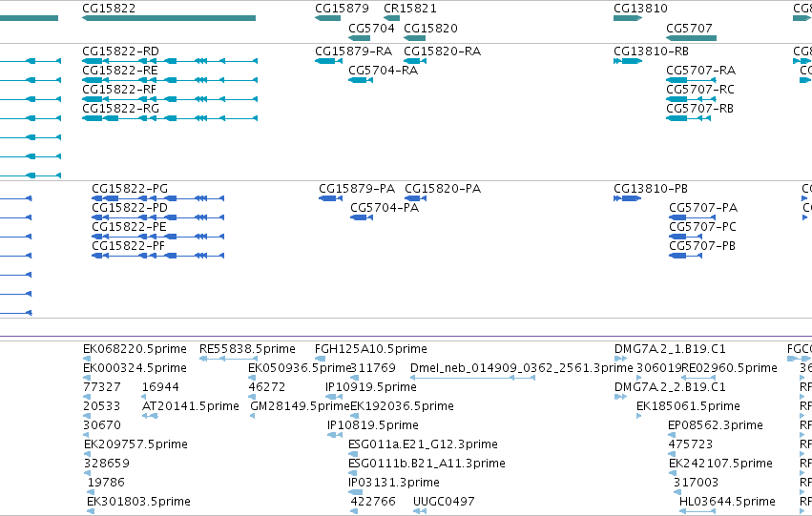Click the CG15822-PG protein label
This screenshot has width=812, height=516.
coord(130,189)
